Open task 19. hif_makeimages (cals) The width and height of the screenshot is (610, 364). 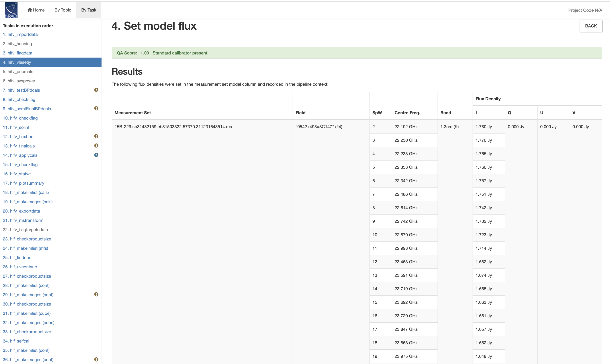tap(28, 202)
